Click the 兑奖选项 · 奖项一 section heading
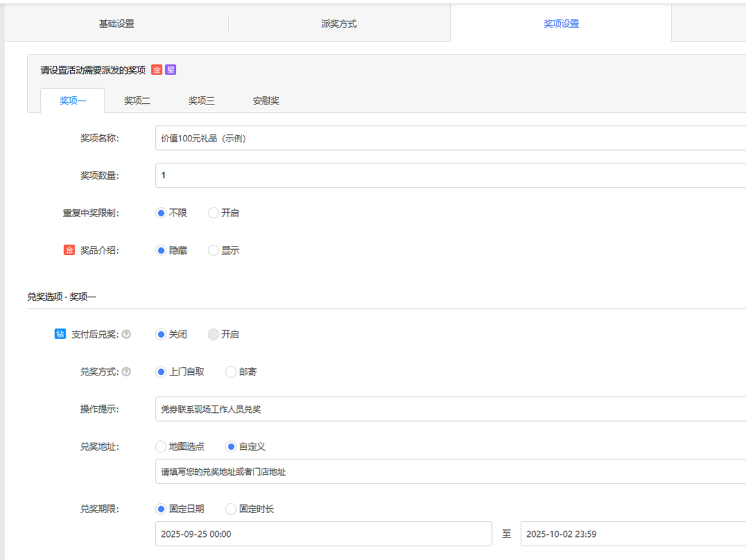This screenshot has width=746, height=560. point(61,297)
